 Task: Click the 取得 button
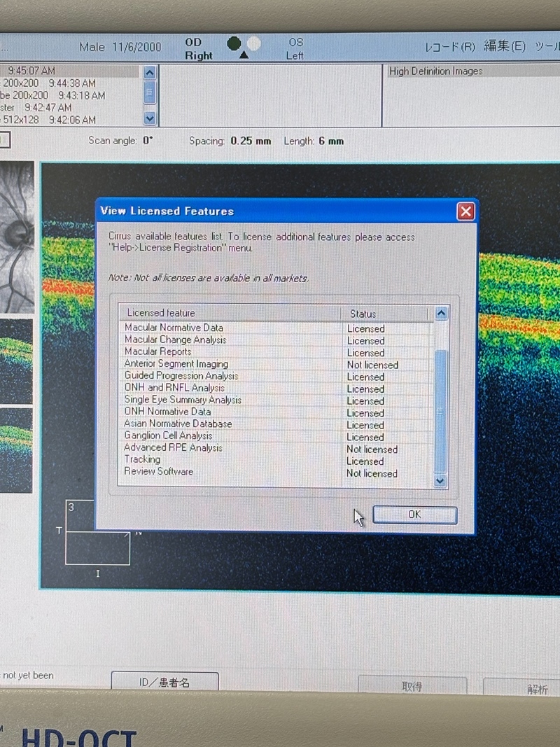click(x=412, y=685)
